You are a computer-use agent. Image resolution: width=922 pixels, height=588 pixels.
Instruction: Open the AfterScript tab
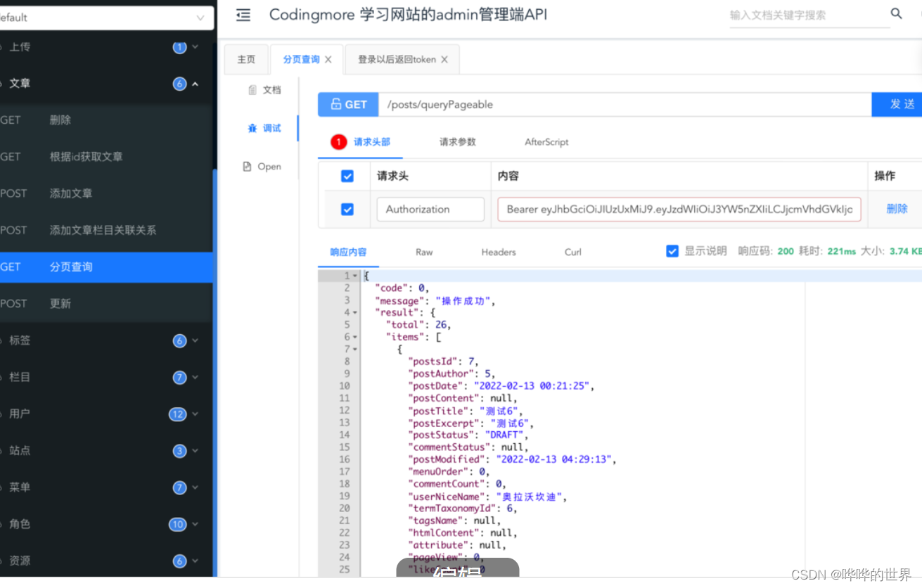[546, 142]
